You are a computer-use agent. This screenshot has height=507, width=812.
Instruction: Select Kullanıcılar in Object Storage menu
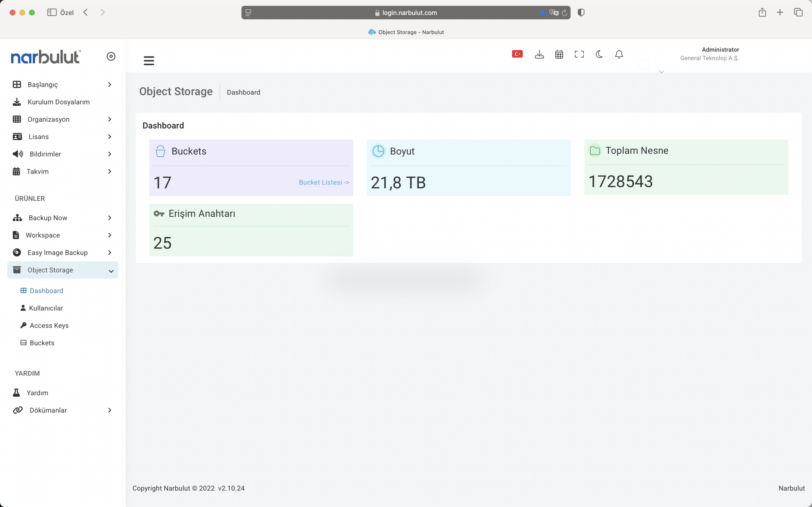coord(46,308)
